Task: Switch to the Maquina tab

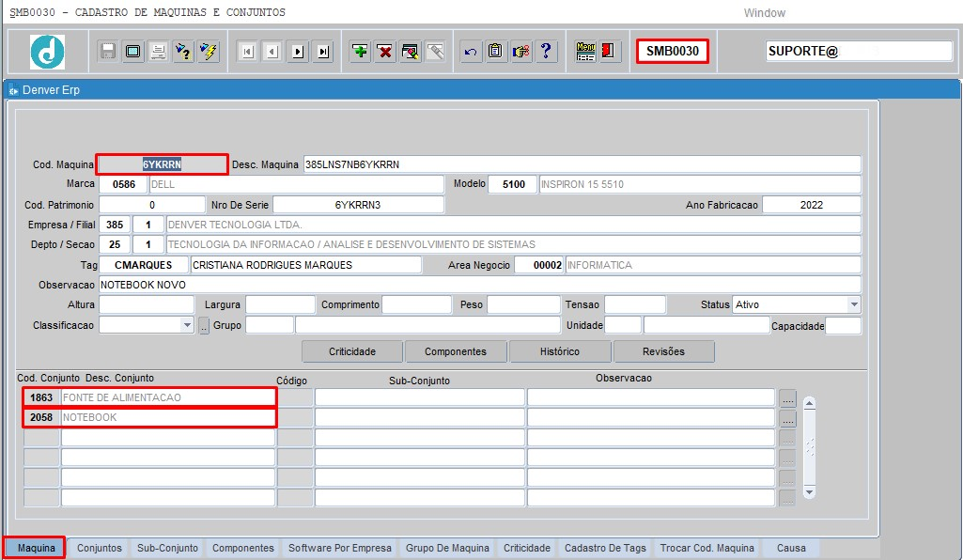Action: pyautogui.click(x=36, y=548)
